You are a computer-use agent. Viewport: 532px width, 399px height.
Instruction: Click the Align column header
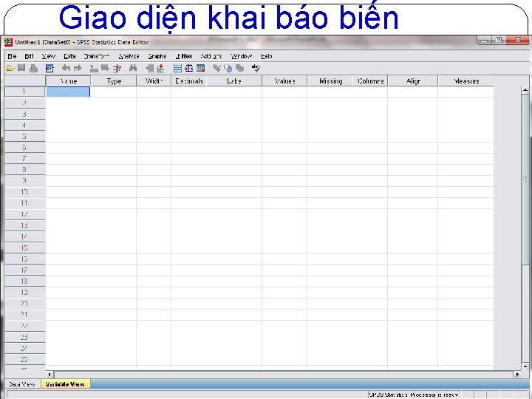413,81
